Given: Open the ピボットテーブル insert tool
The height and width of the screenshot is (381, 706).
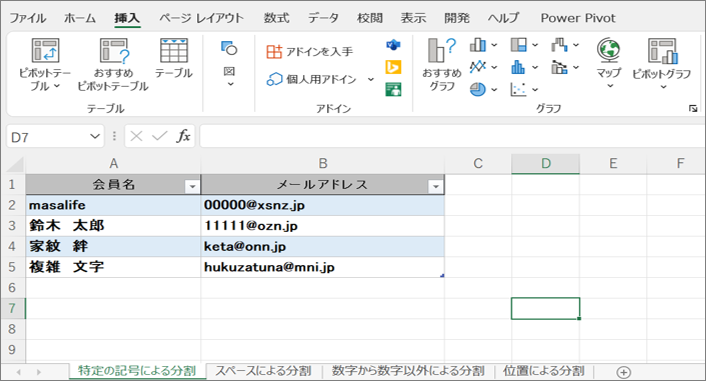Looking at the screenshot, I should pos(45,64).
